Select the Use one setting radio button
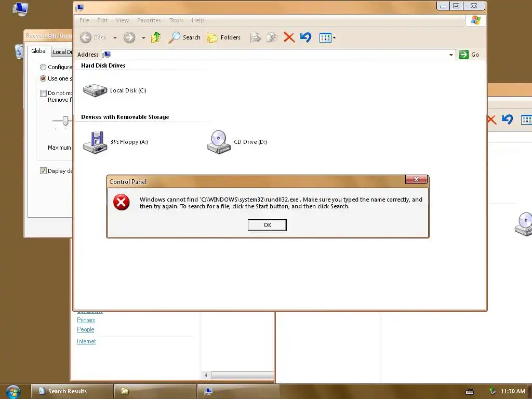This screenshot has height=399, width=532. click(x=43, y=78)
